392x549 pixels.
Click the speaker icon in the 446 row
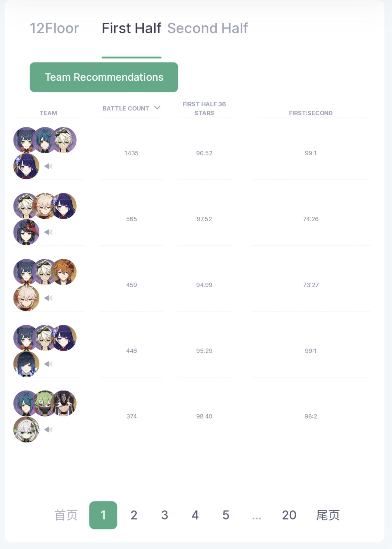point(48,364)
